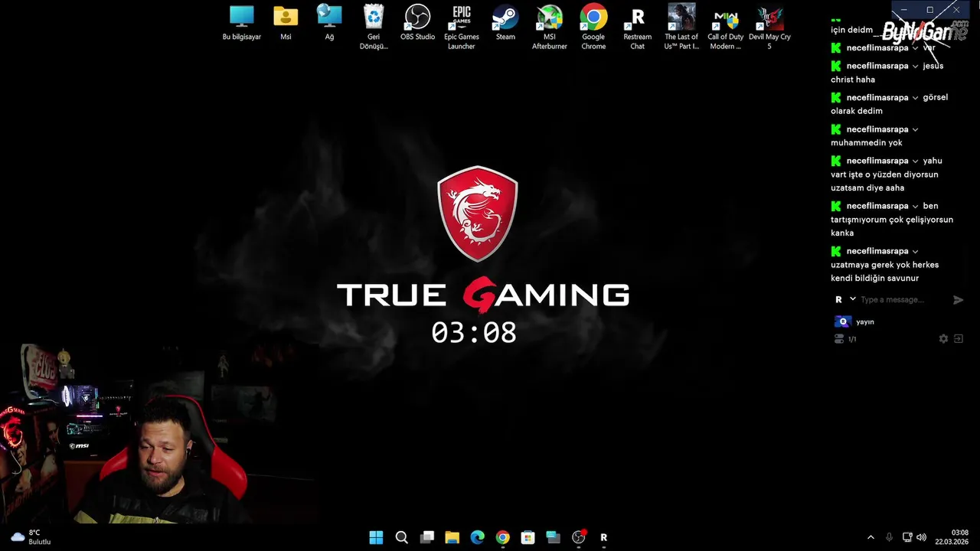
Task: Click the text 'tartışmıyorum çok çelişiyorsun'
Action: [x=892, y=220]
